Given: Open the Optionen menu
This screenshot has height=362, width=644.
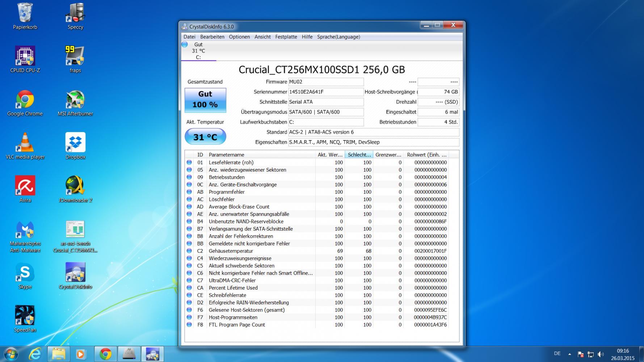Looking at the screenshot, I should click(239, 37).
